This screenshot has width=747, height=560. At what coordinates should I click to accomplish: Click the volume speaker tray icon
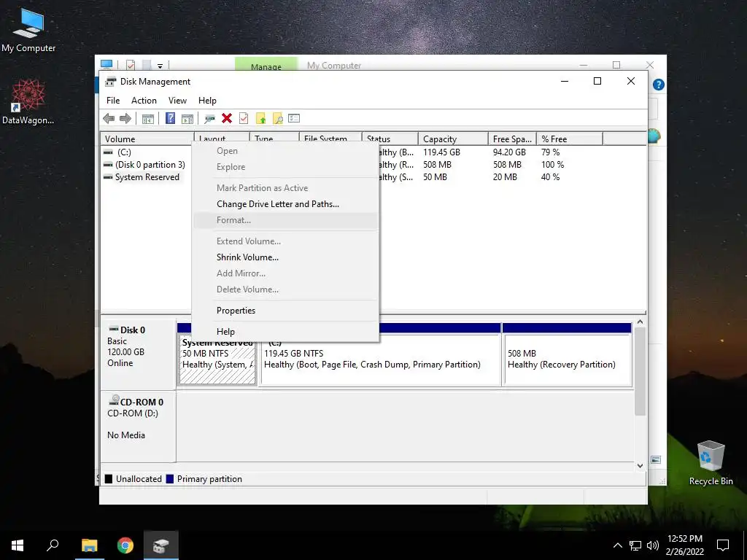(653, 545)
